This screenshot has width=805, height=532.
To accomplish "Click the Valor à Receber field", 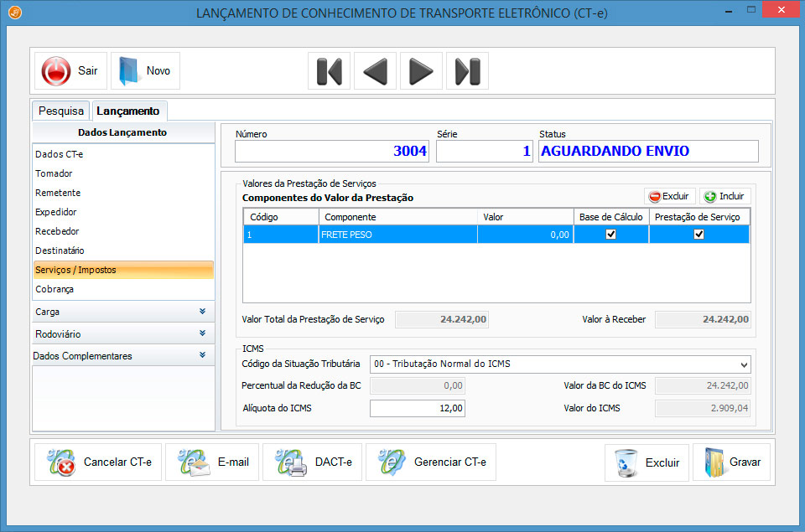I will point(703,319).
